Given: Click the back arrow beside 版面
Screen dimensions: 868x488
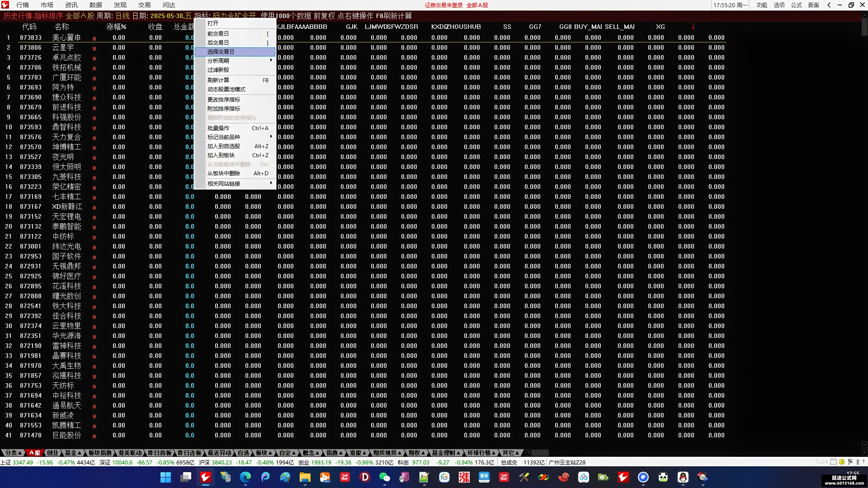Looking at the screenshot, I should [x=829, y=5].
